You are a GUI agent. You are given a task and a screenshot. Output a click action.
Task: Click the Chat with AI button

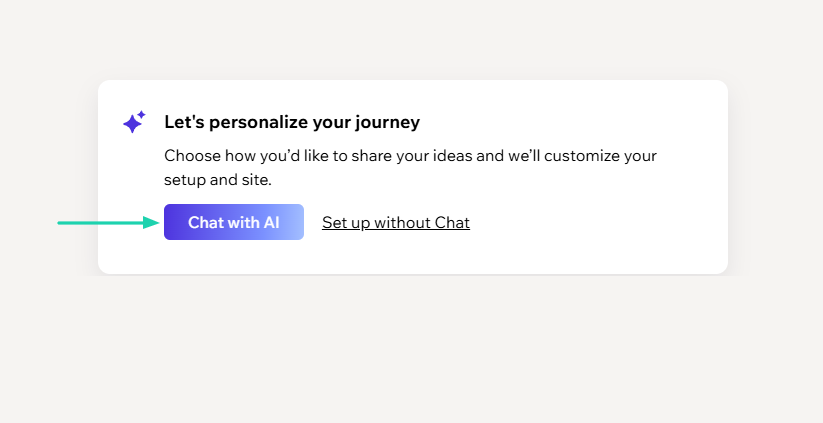[233, 222]
